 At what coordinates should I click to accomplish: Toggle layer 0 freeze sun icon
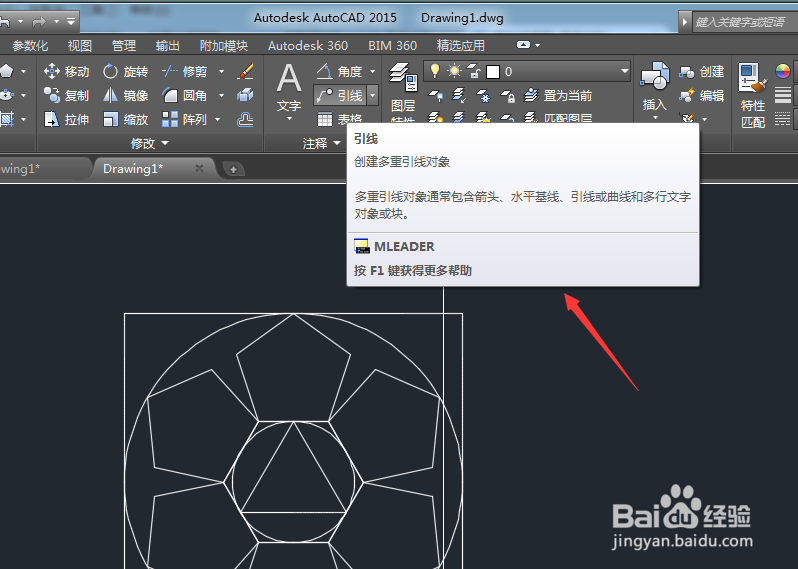coord(454,71)
